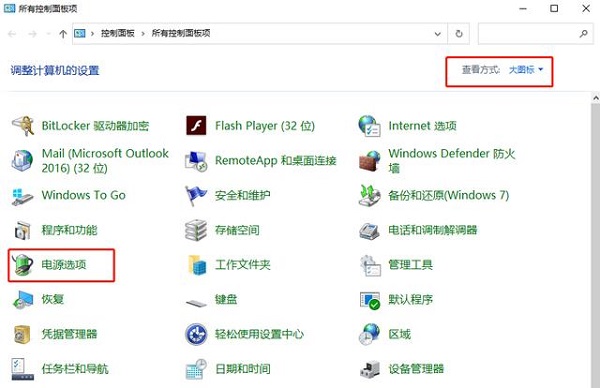Open the Windows To Go icon

click(23, 196)
